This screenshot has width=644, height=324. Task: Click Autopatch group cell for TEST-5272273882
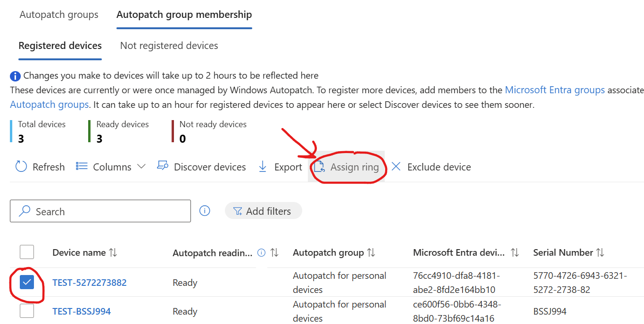click(339, 283)
